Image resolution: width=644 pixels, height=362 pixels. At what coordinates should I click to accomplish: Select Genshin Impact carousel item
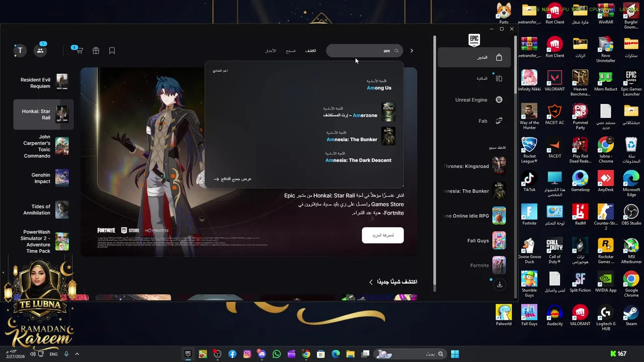click(x=44, y=178)
